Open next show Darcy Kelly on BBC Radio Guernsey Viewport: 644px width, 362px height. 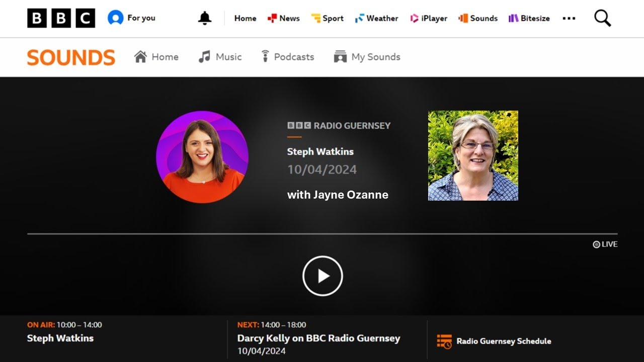point(318,338)
